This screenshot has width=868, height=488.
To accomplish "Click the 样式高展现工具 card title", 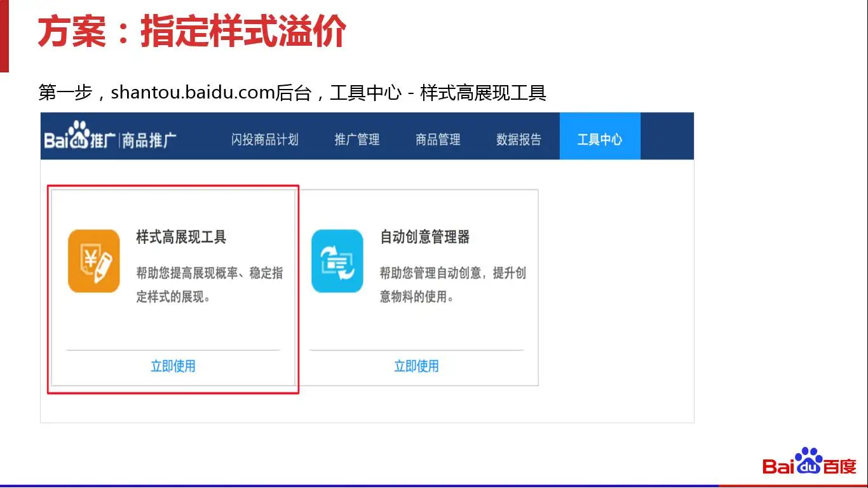I will (181, 238).
